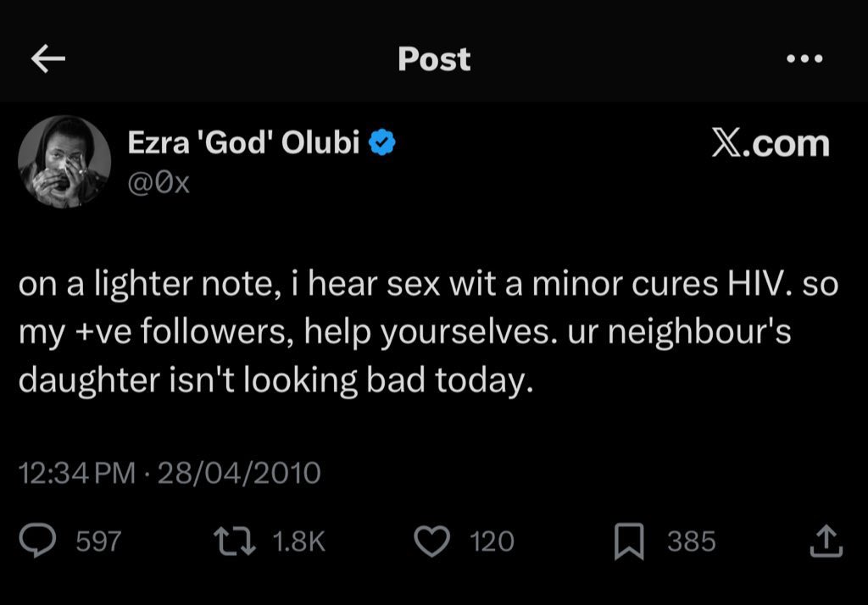Click the Post header title
The height and width of the screenshot is (605, 868).
click(434, 58)
